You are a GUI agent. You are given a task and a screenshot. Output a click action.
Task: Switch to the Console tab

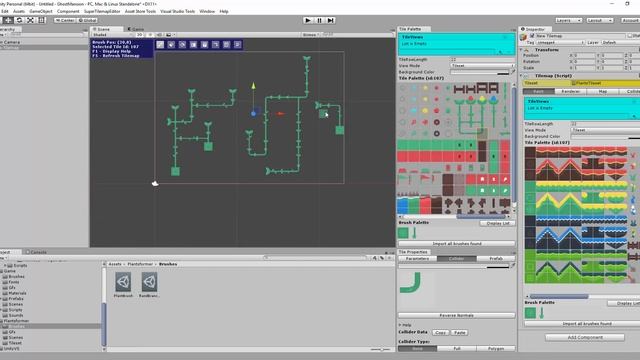pyautogui.click(x=37, y=252)
